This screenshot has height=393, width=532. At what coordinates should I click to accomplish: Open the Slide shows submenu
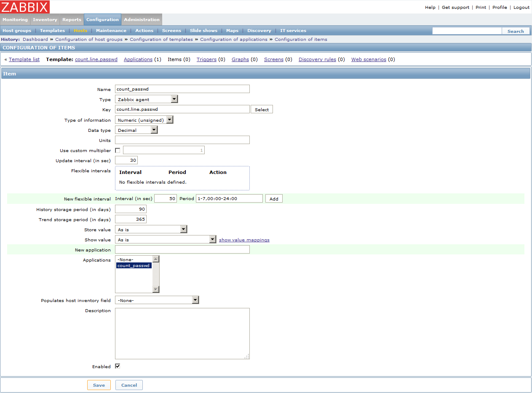pyautogui.click(x=203, y=30)
